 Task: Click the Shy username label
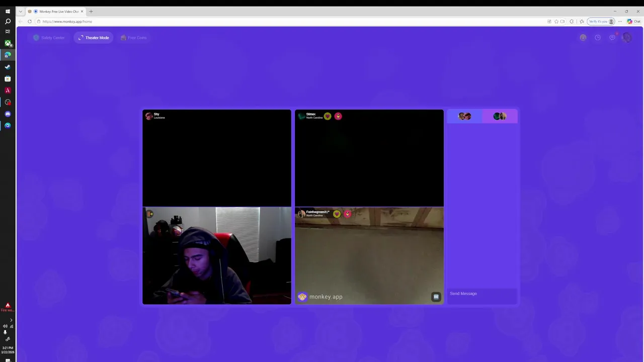point(156,114)
